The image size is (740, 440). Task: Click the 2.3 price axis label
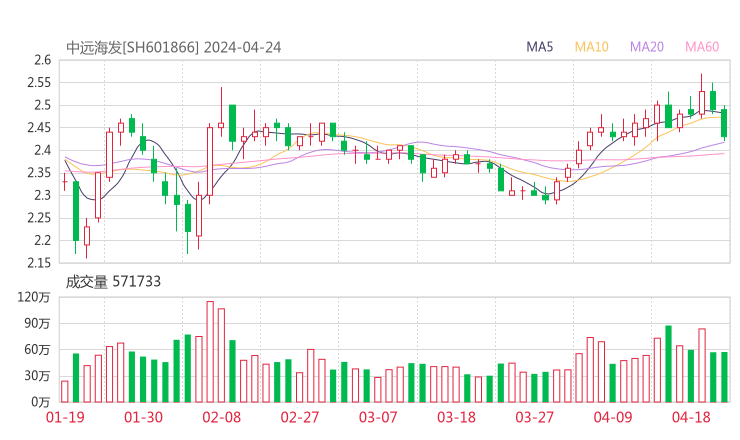(x=42, y=195)
